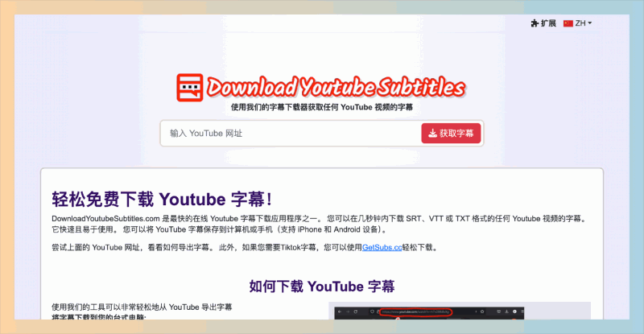
Task: Open the GetSubs.cc link
Action: pyautogui.click(x=382, y=247)
